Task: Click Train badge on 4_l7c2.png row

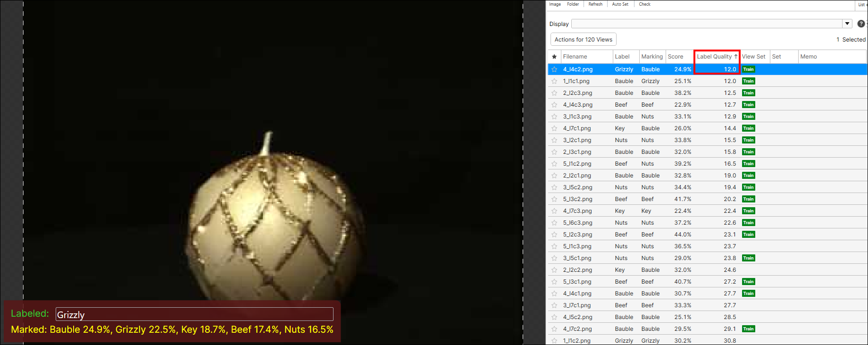Action: [x=748, y=329]
